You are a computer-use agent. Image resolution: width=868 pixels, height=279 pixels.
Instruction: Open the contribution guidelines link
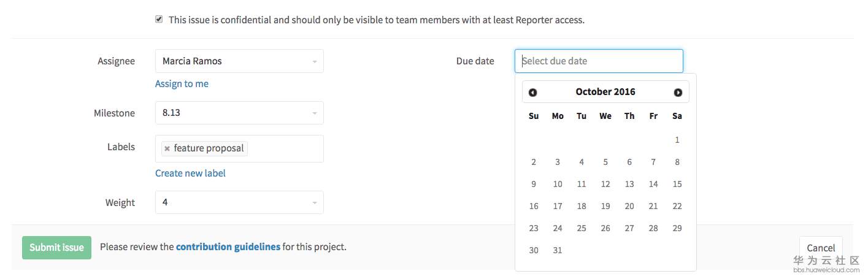(x=228, y=247)
